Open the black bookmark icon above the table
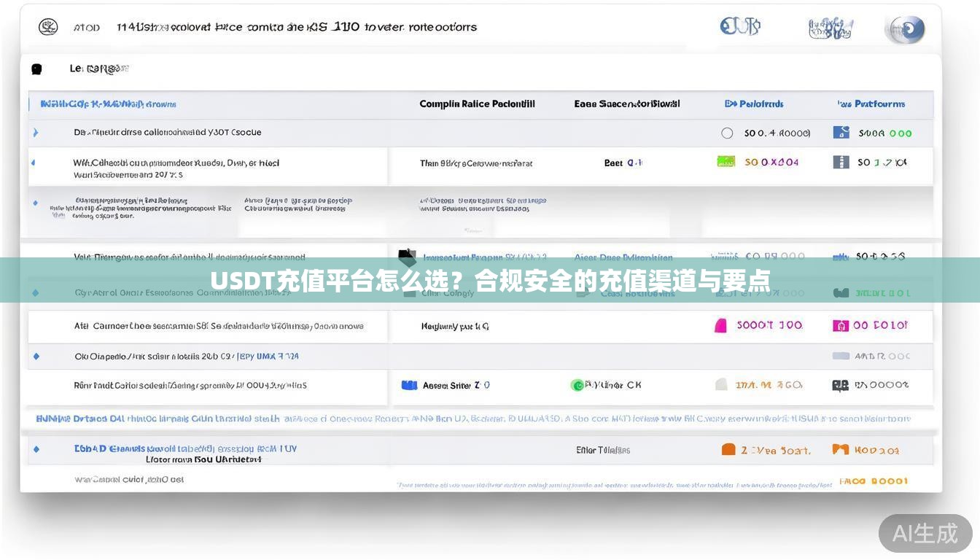This screenshot has height=560, width=980. coord(36,68)
